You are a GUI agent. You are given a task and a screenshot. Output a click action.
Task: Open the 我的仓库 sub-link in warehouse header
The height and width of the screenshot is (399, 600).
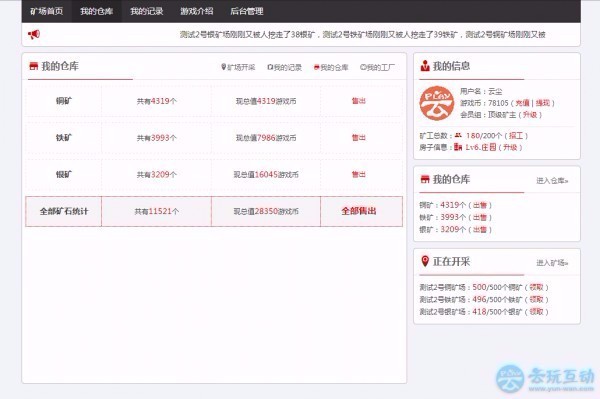point(331,67)
